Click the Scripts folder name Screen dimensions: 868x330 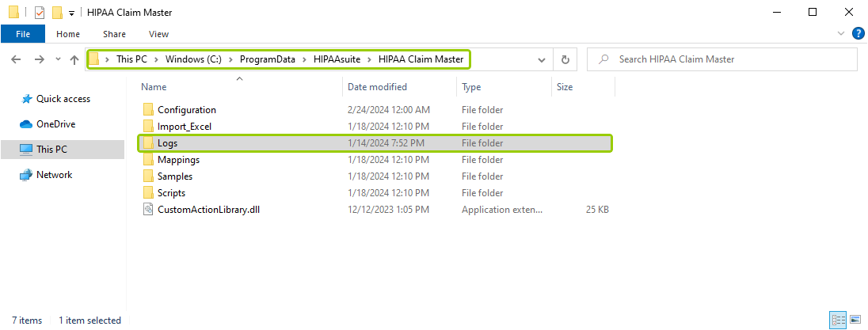point(171,193)
